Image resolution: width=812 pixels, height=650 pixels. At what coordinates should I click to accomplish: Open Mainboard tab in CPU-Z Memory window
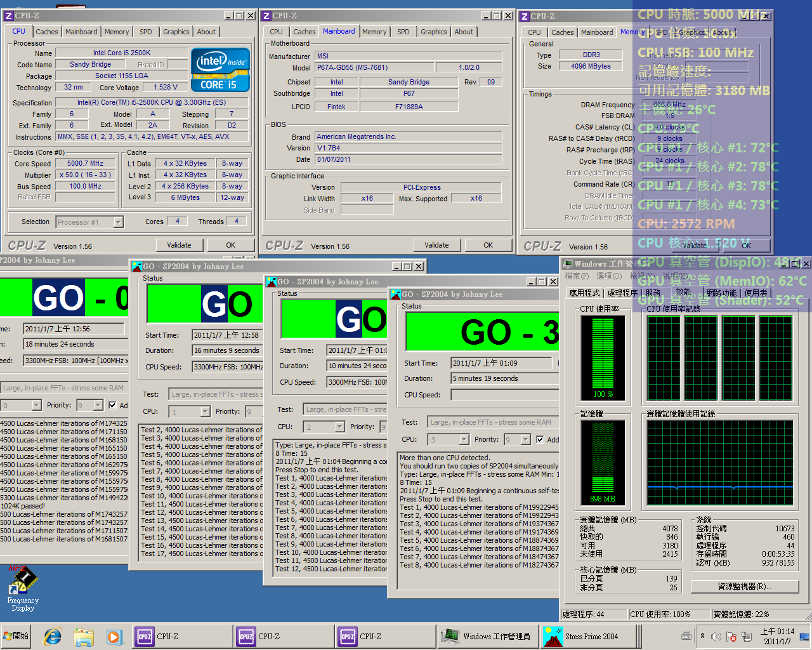tap(597, 32)
